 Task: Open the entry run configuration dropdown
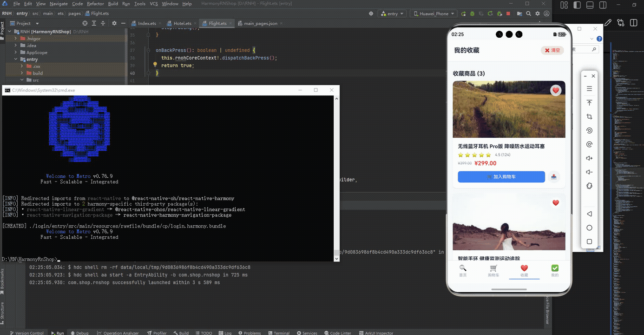pyautogui.click(x=392, y=13)
